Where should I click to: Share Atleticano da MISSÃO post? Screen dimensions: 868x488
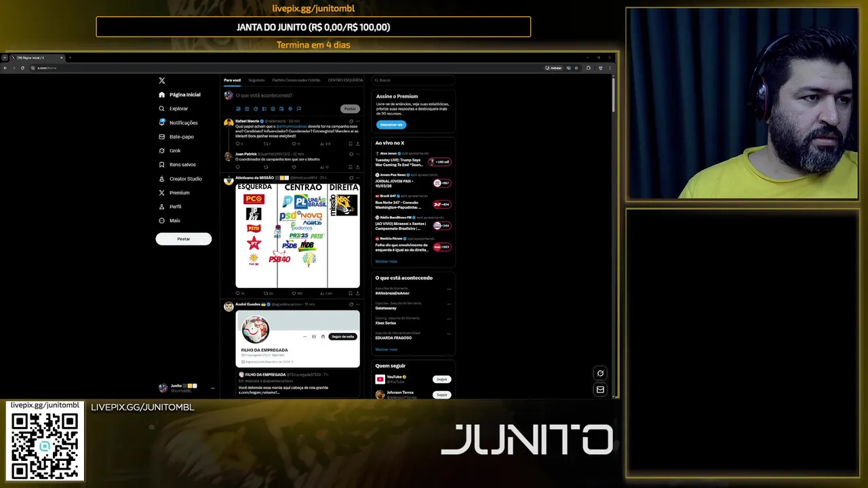pos(357,293)
